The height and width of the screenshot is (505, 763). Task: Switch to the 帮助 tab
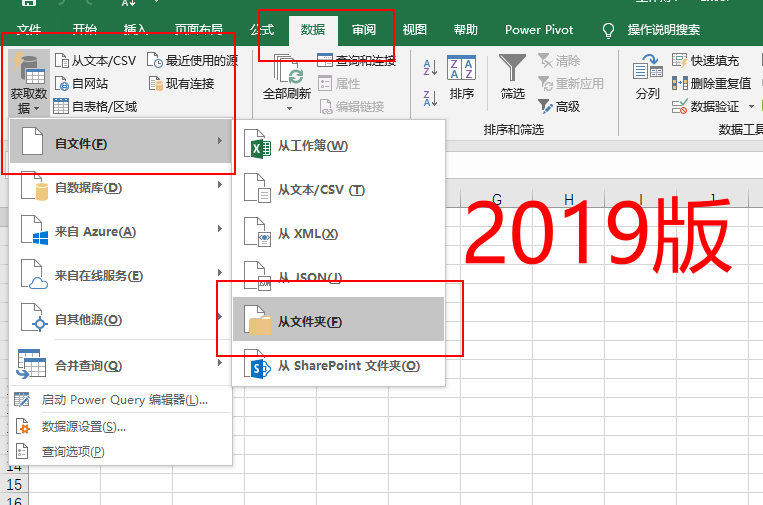[466, 30]
